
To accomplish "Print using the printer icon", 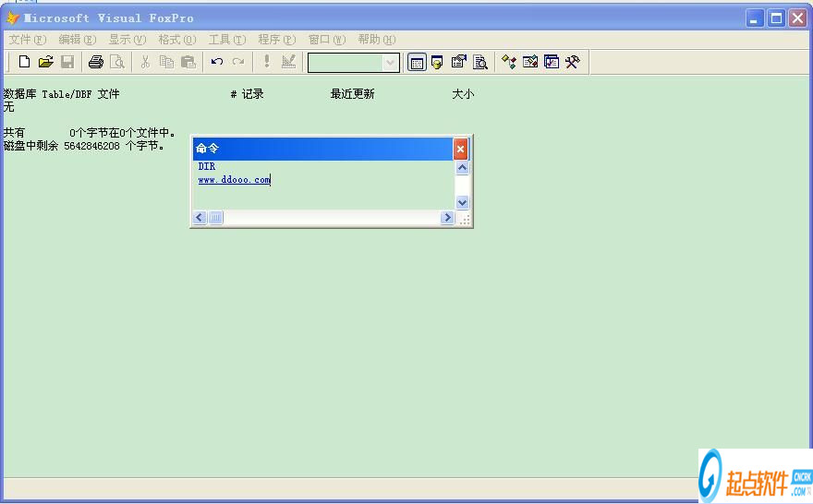I will [x=96, y=62].
